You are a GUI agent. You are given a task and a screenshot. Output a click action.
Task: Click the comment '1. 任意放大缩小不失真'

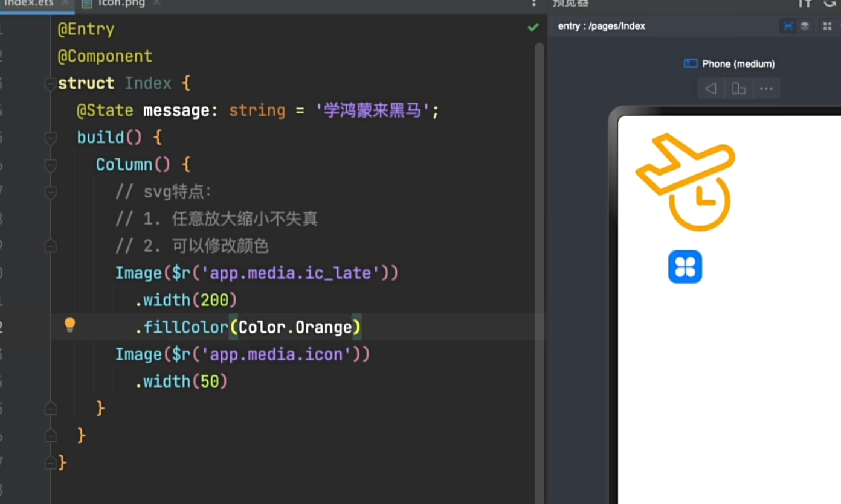coord(216,219)
